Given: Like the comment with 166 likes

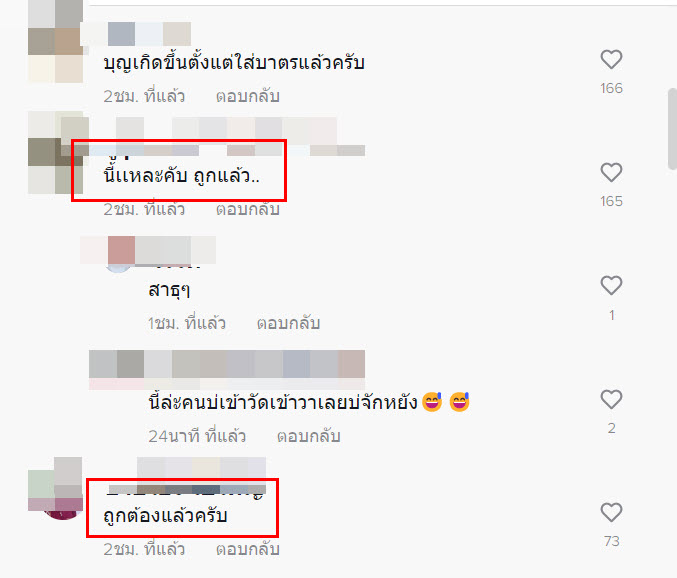Looking at the screenshot, I should (611, 59).
